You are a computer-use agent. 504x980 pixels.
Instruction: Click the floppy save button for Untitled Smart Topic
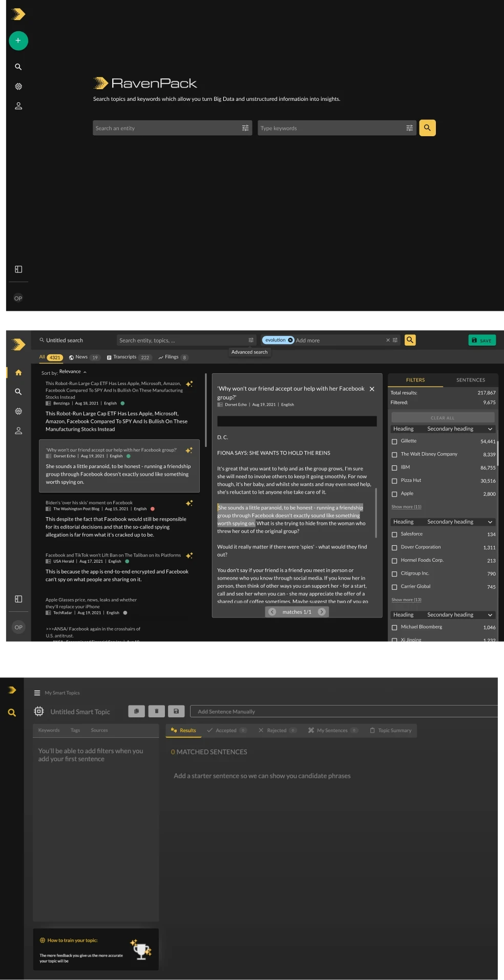176,711
